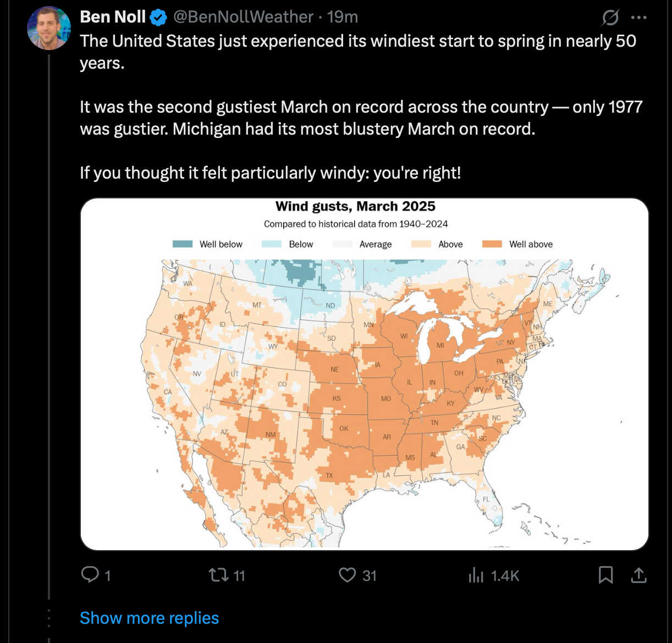Image resolution: width=672 pixels, height=643 pixels.
Task: Enlarge the Wind gusts March 2025 map image
Action: 365,374
